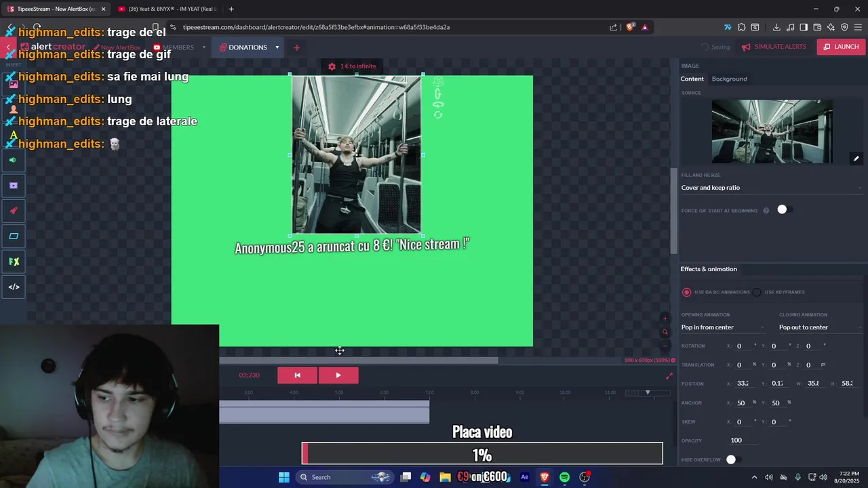Expand the Donations tab dropdown arrow

(x=277, y=47)
